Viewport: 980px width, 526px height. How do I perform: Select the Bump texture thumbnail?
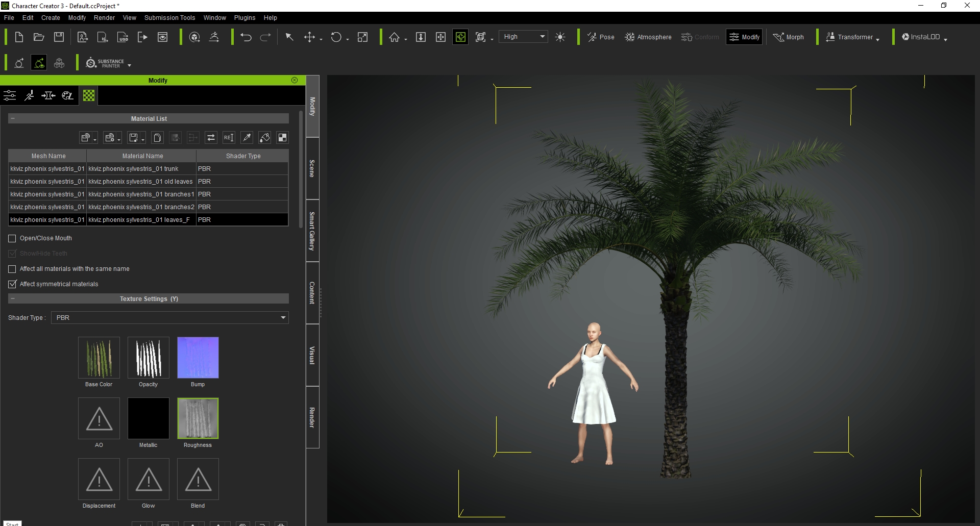(198, 358)
